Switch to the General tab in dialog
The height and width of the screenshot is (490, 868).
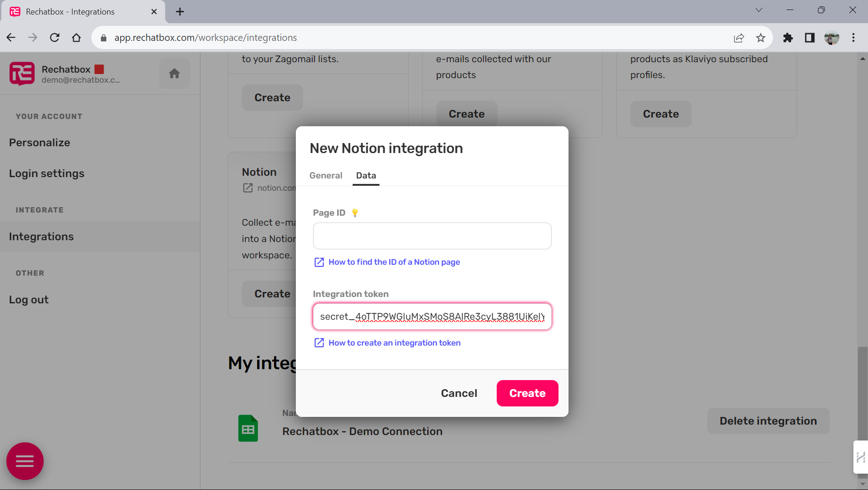tap(326, 175)
